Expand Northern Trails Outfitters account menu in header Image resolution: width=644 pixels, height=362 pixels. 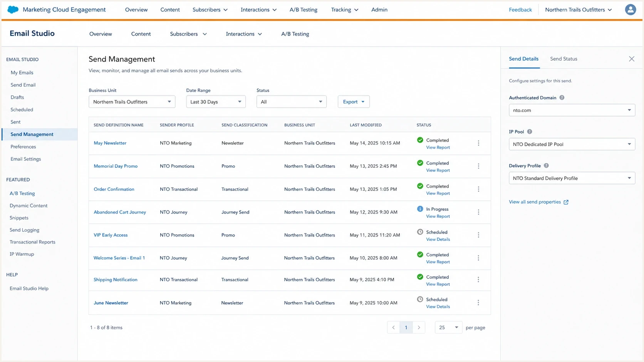[578, 10]
